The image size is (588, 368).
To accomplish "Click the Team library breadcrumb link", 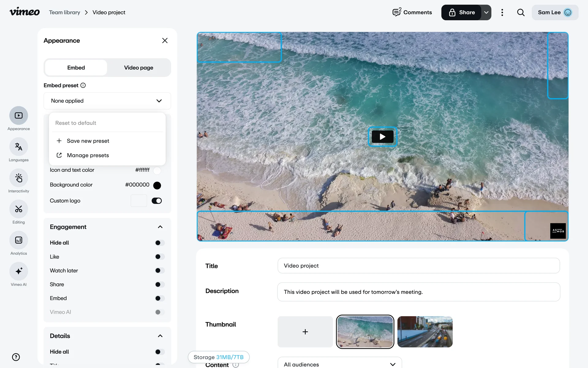I will 65,12.
